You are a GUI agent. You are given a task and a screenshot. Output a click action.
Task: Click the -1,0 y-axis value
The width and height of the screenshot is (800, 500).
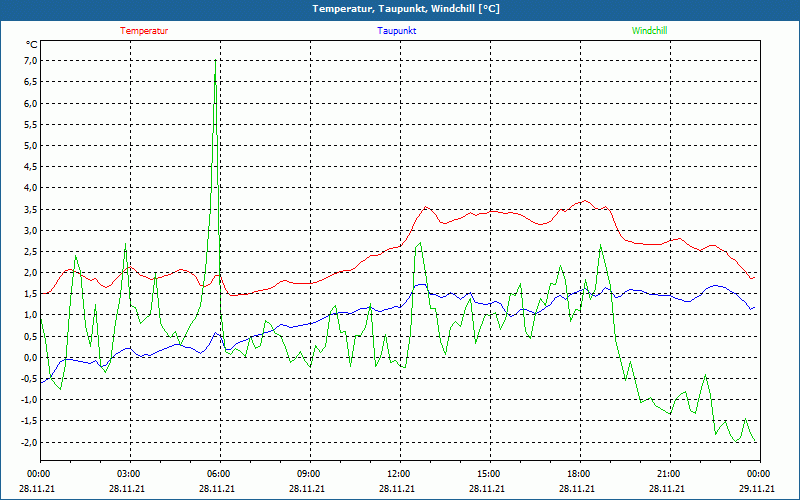29,399
